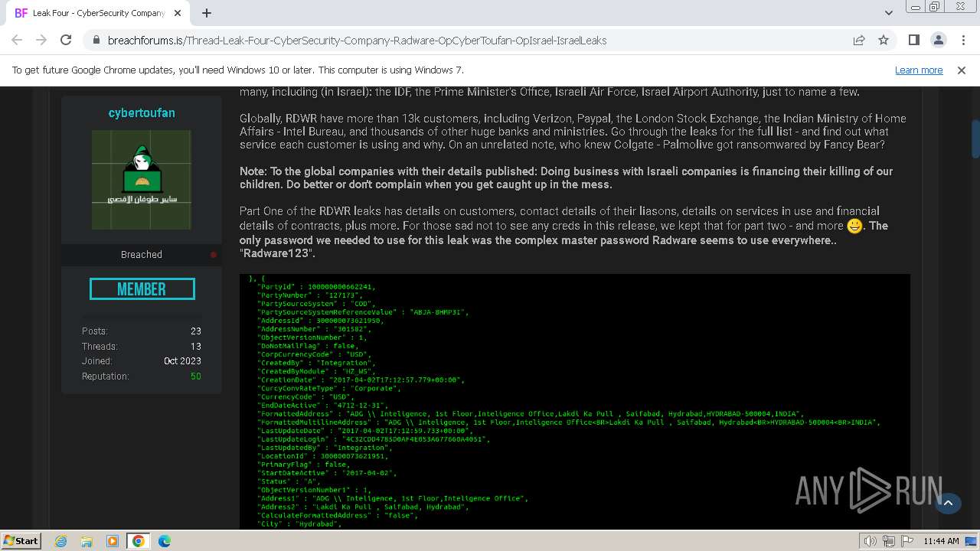The width and height of the screenshot is (980, 551).
Task: Click the page vertical scrollbar thumb
Action: coord(975,139)
